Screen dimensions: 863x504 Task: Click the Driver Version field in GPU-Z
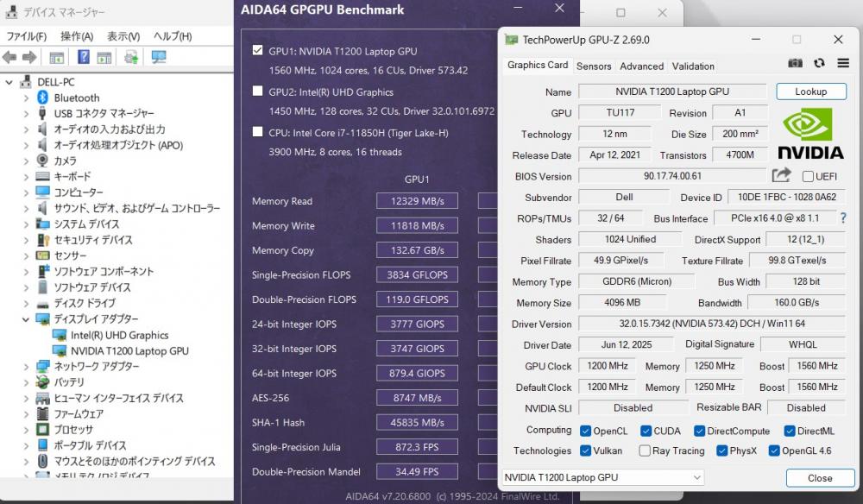[x=712, y=324]
